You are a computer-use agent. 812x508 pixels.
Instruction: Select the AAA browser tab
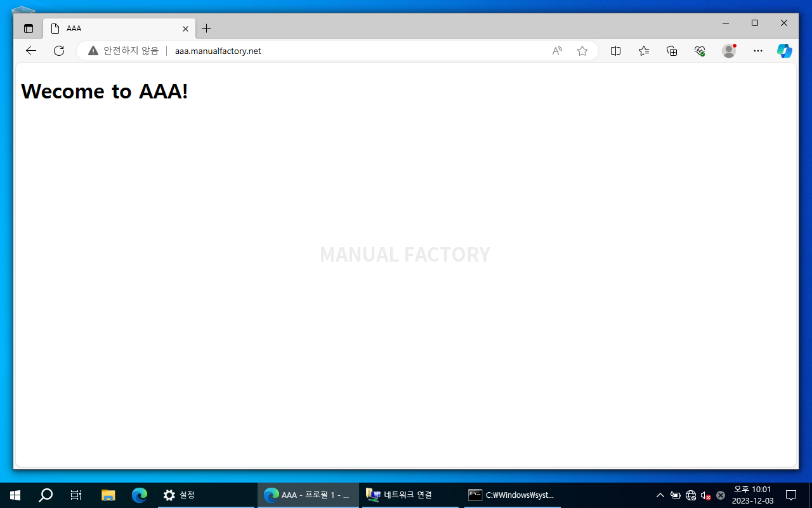(119, 29)
